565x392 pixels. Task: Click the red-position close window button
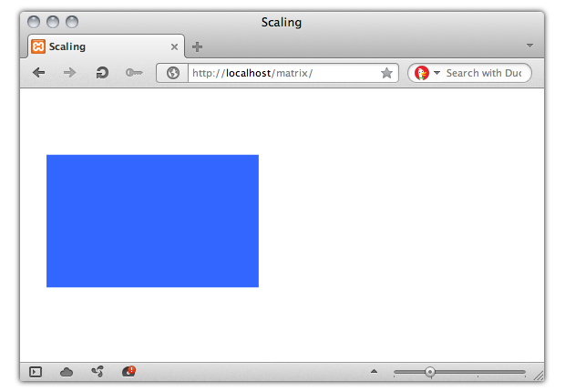click(34, 22)
